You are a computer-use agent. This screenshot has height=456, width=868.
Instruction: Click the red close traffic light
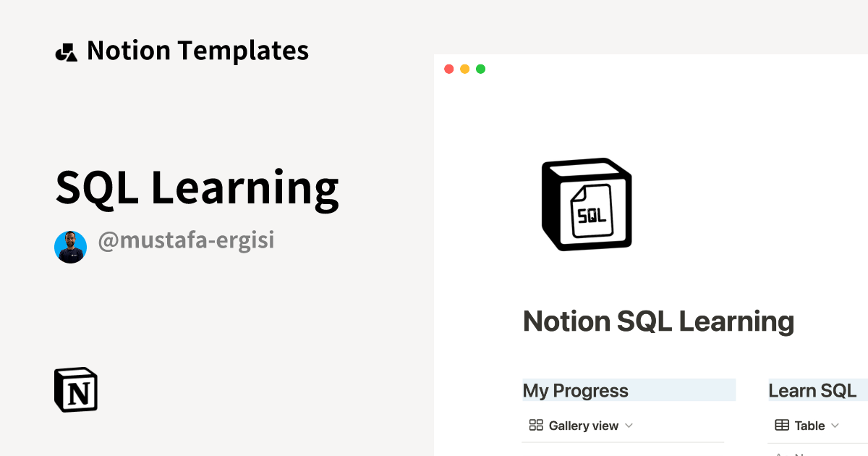pyautogui.click(x=448, y=69)
